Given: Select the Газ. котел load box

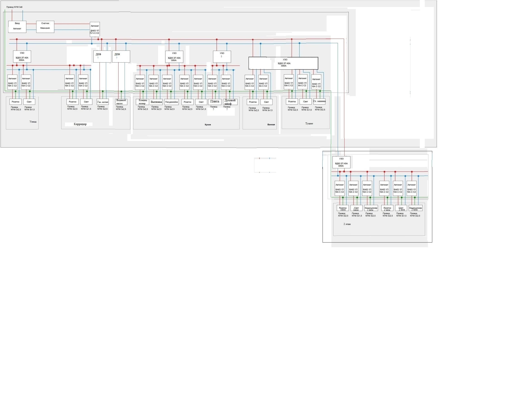Looking at the screenshot, I should (102, 102).
